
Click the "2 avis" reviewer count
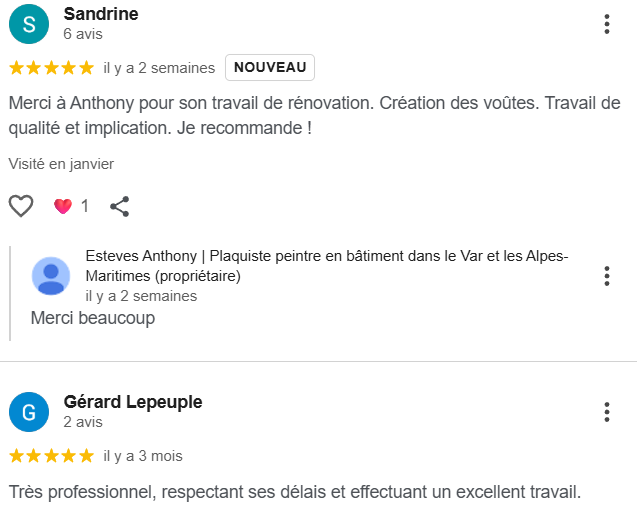click(x=83, y=422)
